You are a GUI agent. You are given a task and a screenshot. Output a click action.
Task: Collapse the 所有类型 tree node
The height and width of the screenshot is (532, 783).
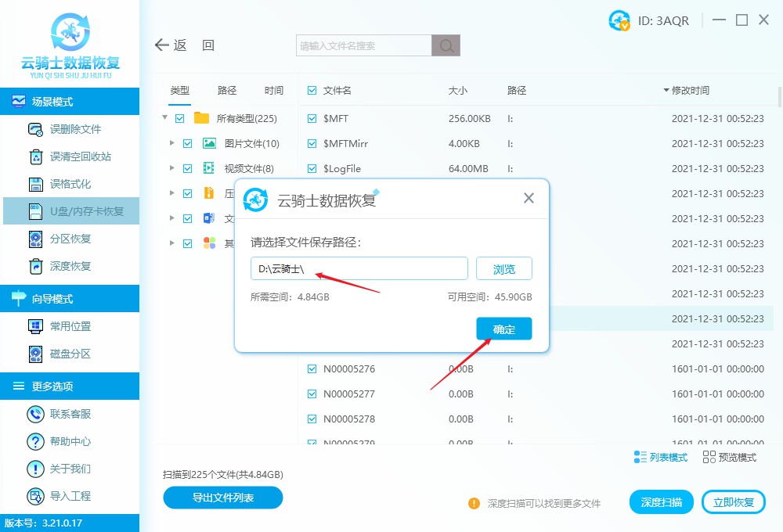(x=164, y=118)
